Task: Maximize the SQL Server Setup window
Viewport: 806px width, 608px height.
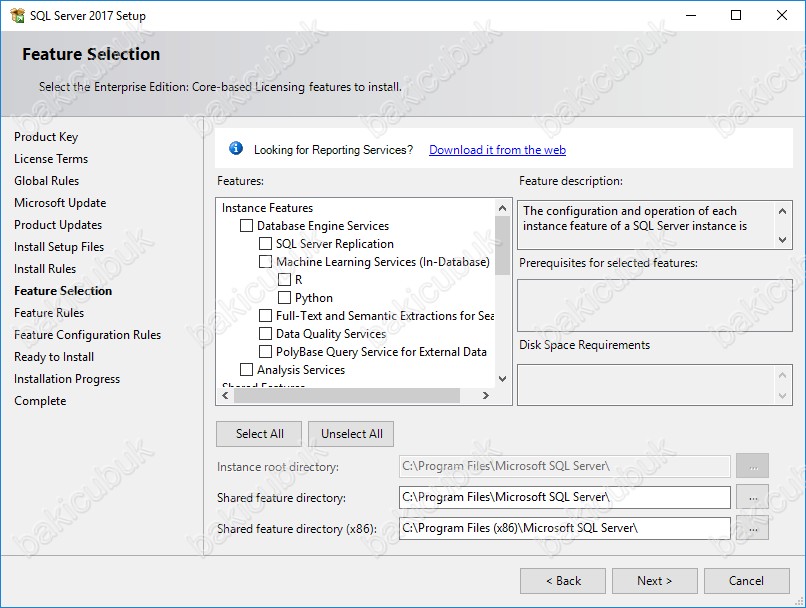Action: pyautogui.click(x=736, y=15)
